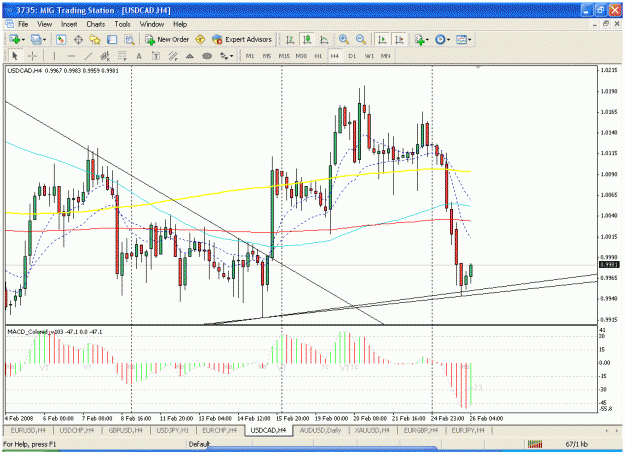Click the Expert Advisors button
The height and width of the screenshot is (452, 625).
point(242,39)
